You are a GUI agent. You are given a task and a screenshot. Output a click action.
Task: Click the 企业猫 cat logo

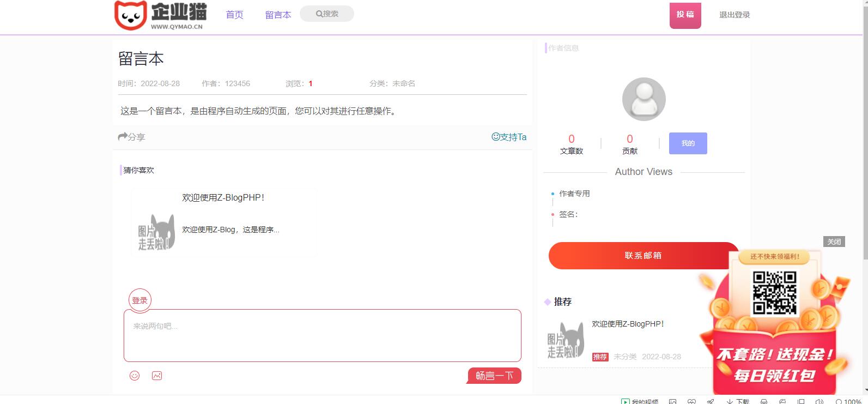(160, 15)
